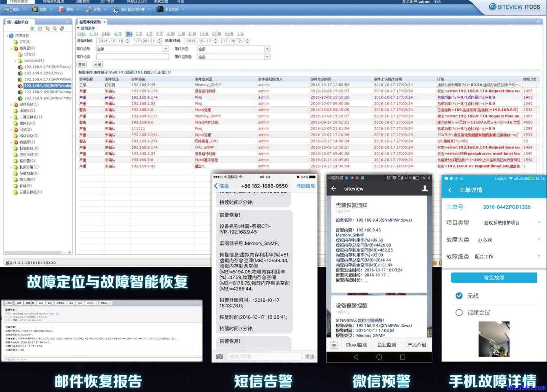
Task: Click the magnifier search icon above the tree
Action: (55, 29)
